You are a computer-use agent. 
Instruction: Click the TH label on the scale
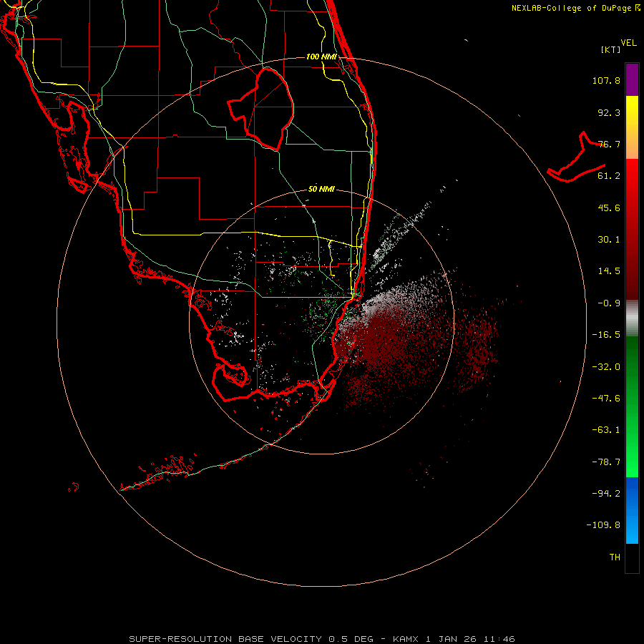[615, 557]
